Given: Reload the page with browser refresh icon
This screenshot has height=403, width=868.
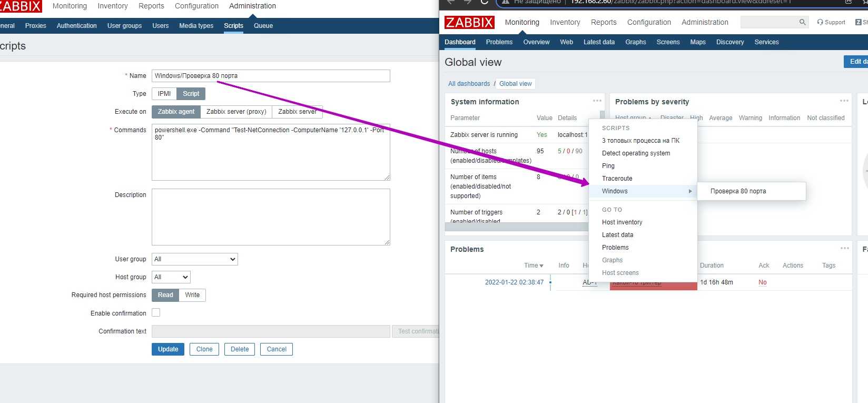Looking at the screenshot, I should [485, 2].
